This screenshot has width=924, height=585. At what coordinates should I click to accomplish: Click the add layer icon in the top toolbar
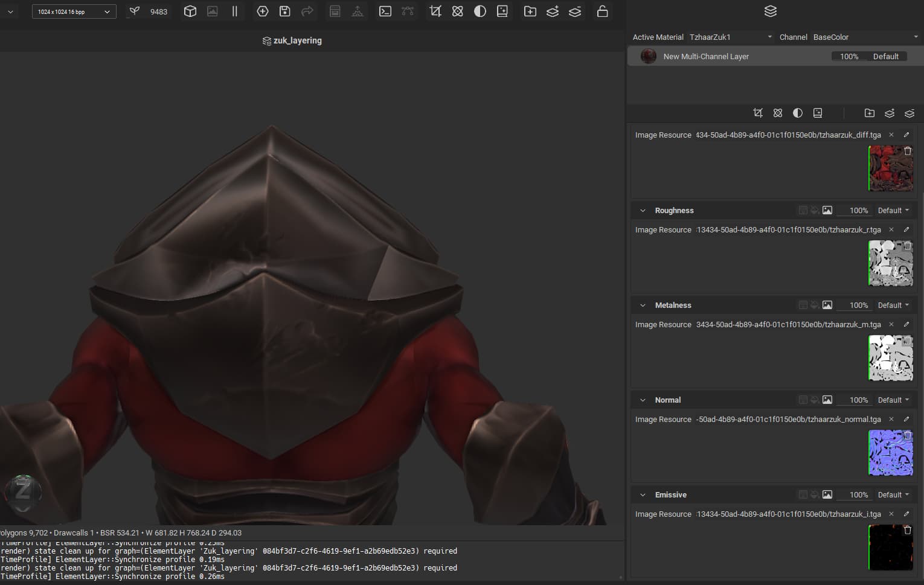pyautogui.click(x=553, y=11)
